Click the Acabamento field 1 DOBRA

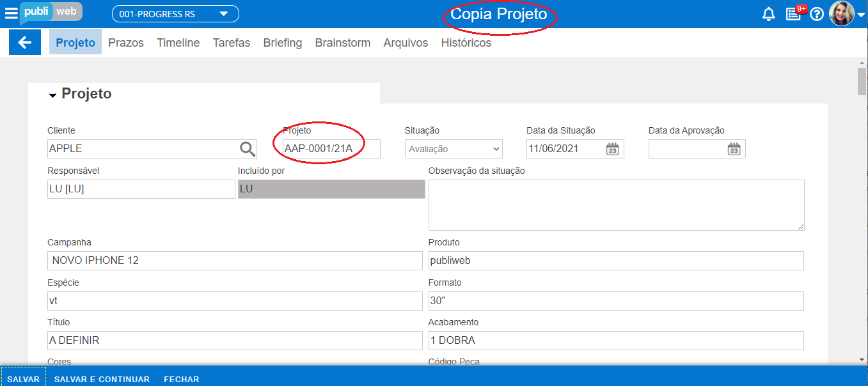[616, 341]
